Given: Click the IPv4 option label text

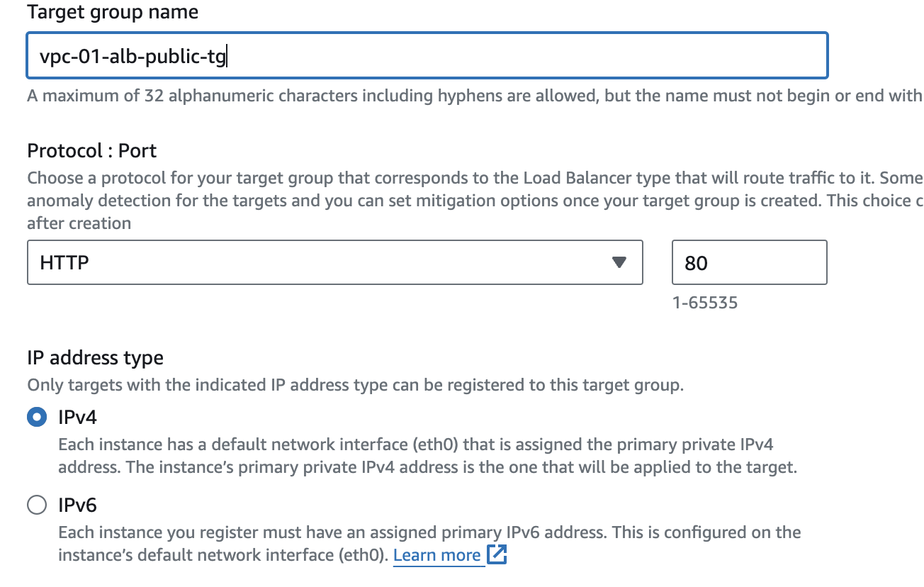Looking at the screenshot, I should 77,418.
